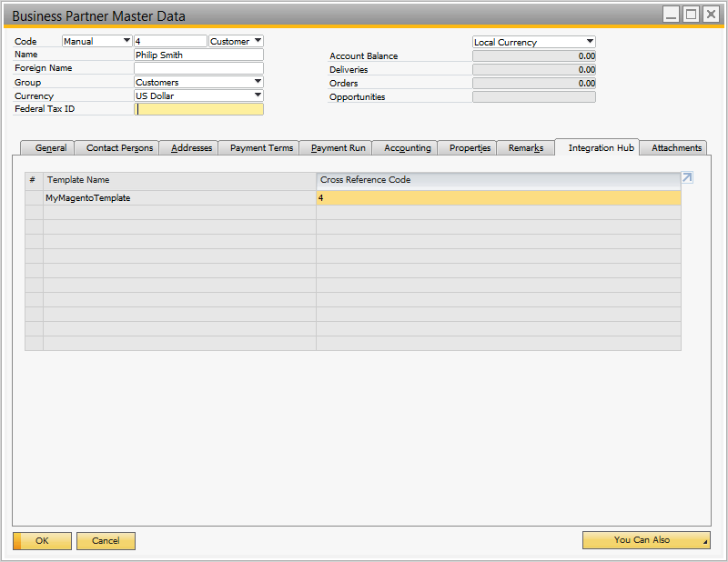Click the Federal Tax ID input field
The width and height of the screenshot is (728, 562).
click(x=199, y=109)
